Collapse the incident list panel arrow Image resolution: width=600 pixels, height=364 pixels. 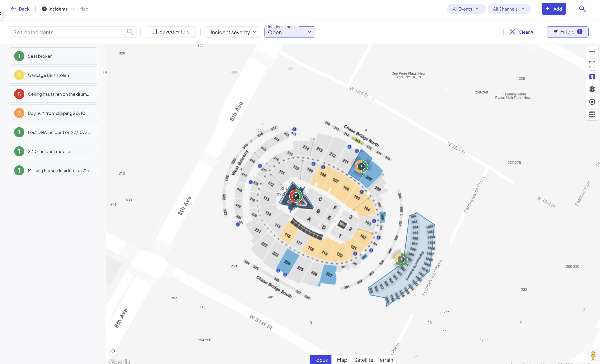105,72
